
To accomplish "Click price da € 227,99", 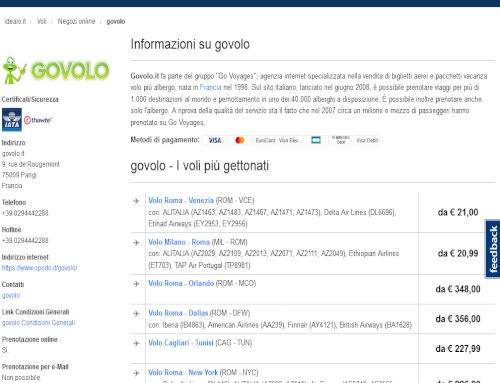I will (x=458, y=349).
